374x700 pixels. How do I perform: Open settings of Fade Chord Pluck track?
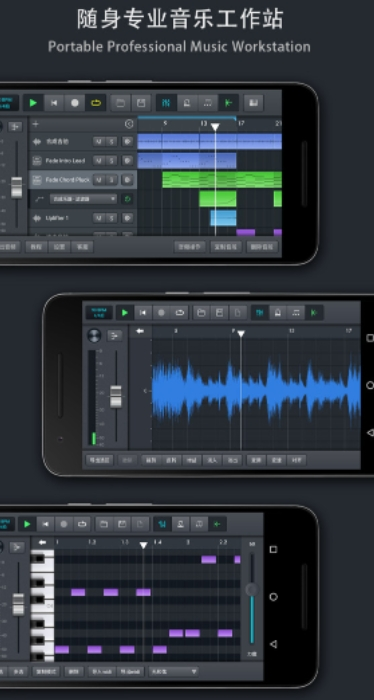coord(128,180)
